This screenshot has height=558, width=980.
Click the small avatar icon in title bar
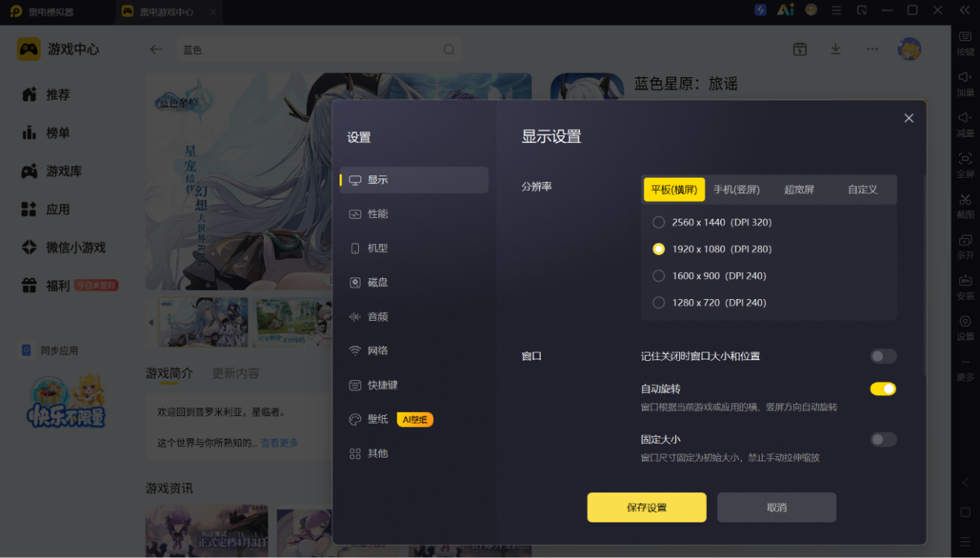click(811, 10)
